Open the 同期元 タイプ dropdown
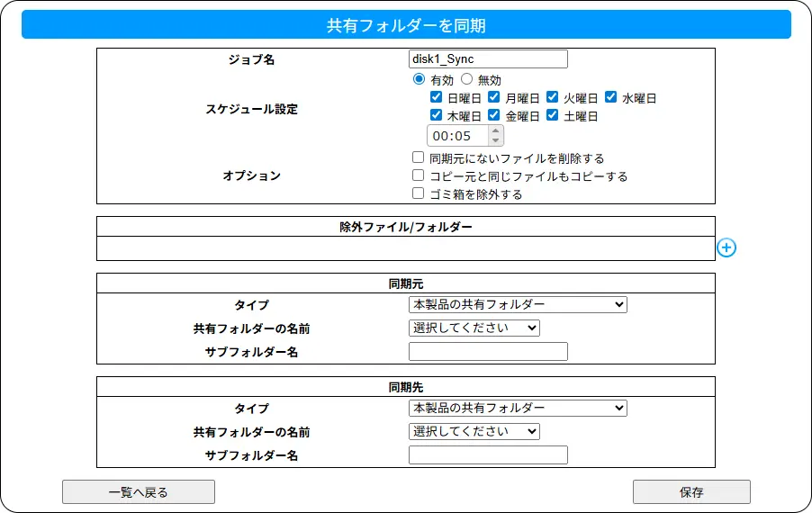 click(x=518, y=304)
